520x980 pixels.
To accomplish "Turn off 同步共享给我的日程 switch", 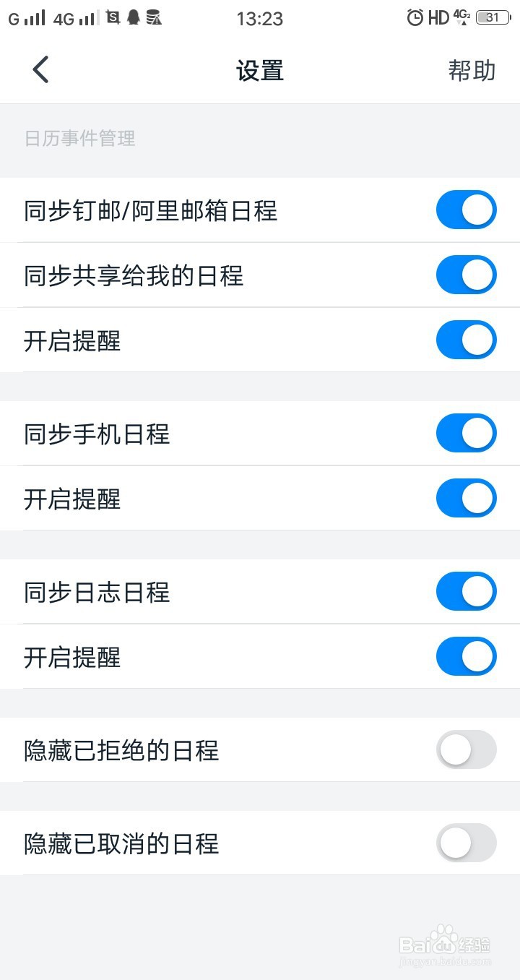I will [466, 275].
